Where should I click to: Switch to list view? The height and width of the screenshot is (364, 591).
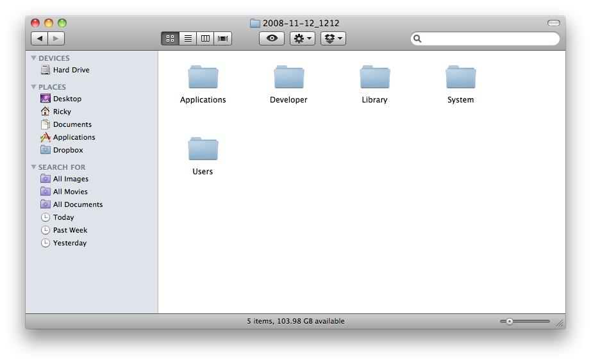188,38
